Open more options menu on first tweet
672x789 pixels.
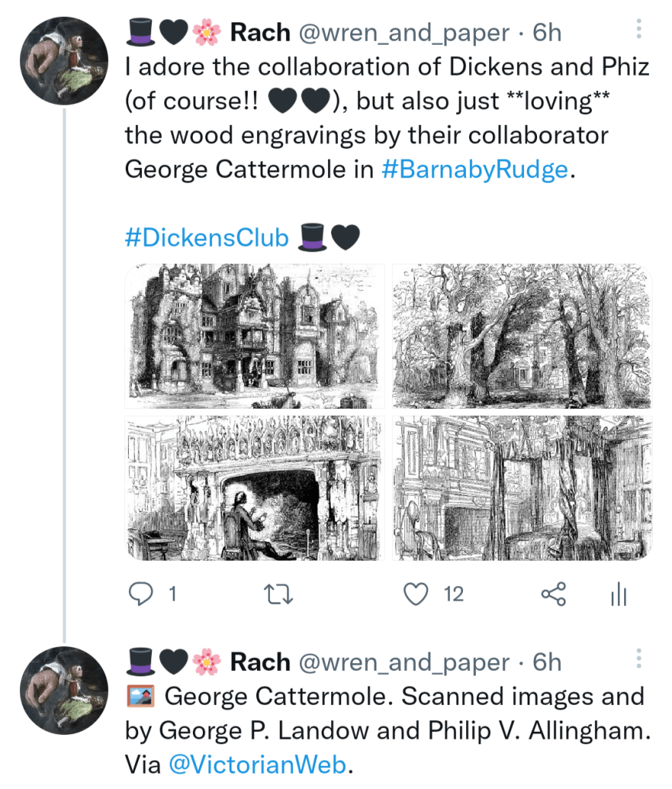pyautogui.click(x=638, y=30)
